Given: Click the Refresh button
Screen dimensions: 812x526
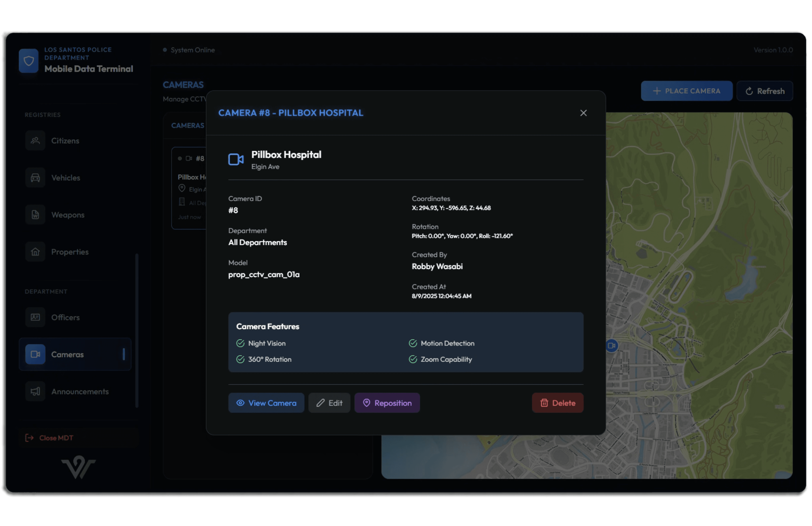Looking at the screenshot, I should (765, 91).
